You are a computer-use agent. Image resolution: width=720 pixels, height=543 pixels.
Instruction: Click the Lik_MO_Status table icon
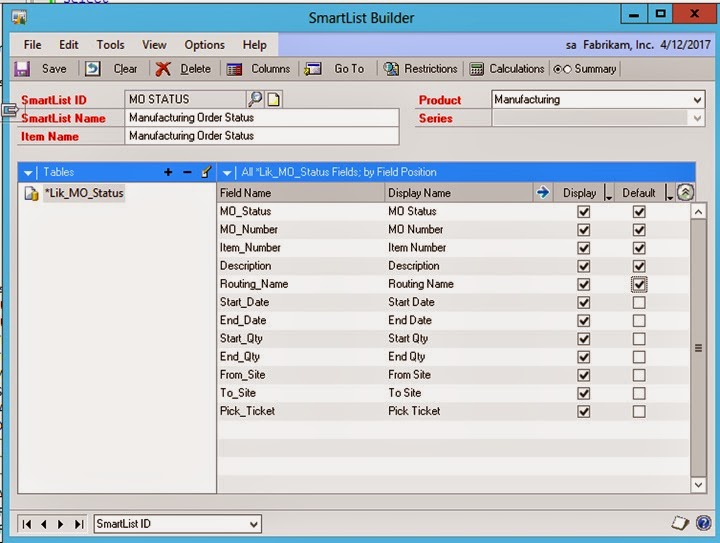(x=31, y=194)
